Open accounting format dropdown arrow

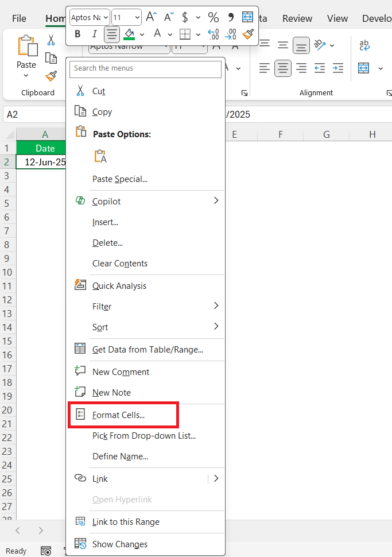tap(198, 17)
